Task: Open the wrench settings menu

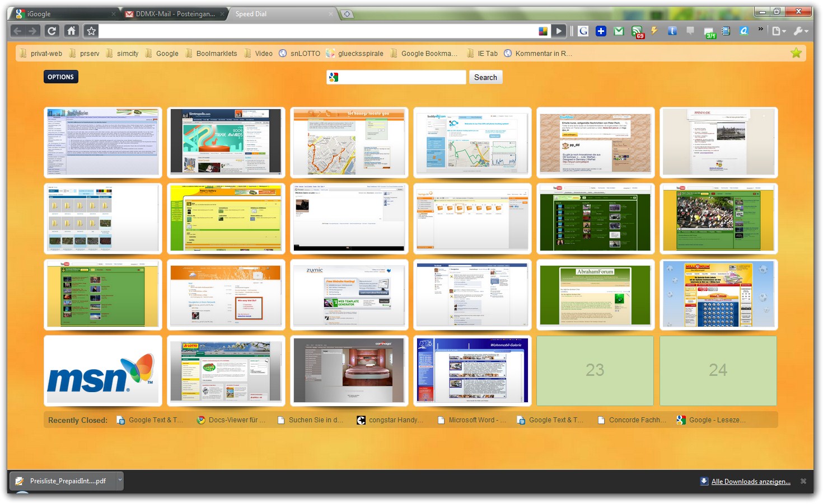Action: [801, 31]
